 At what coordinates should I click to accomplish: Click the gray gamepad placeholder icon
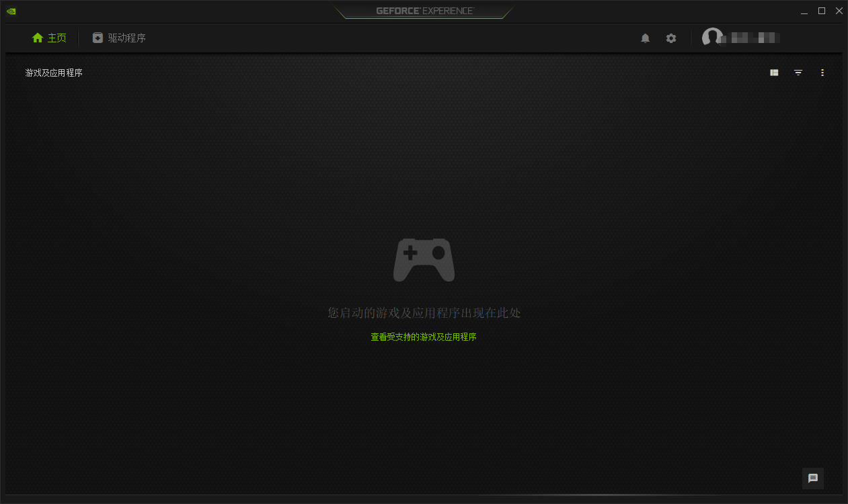pos(424,259)
